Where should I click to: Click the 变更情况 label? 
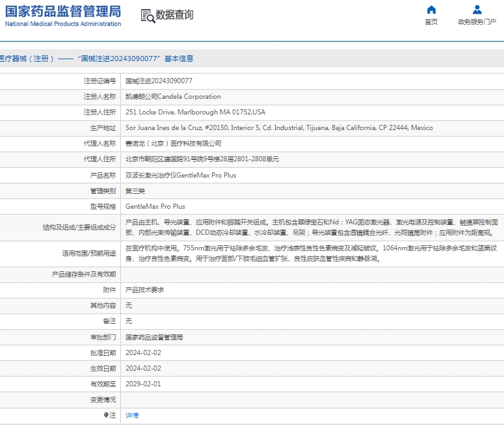103,399
